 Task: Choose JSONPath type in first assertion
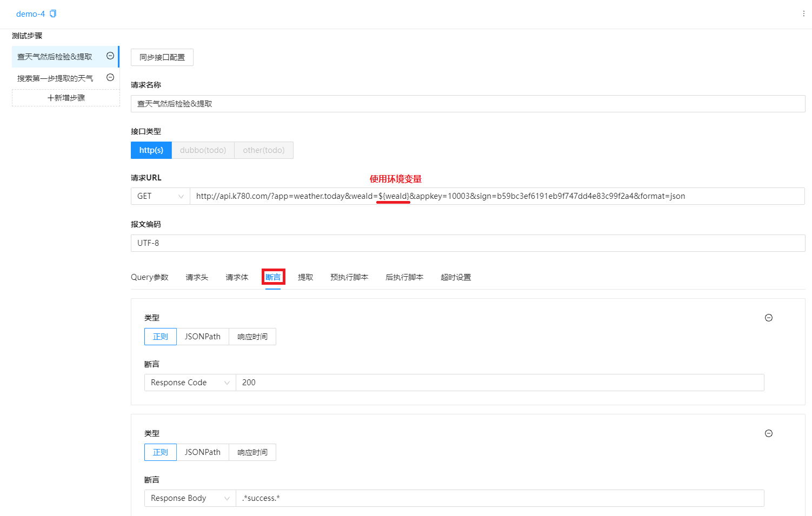click(x=202, y=337)
